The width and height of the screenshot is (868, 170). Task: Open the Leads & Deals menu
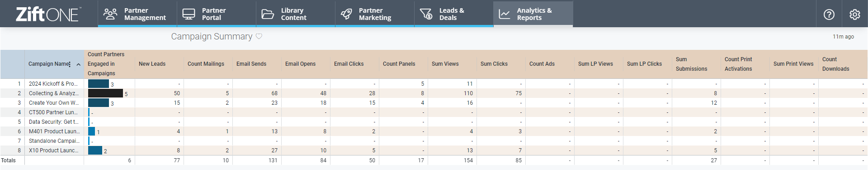pos(454,14)
